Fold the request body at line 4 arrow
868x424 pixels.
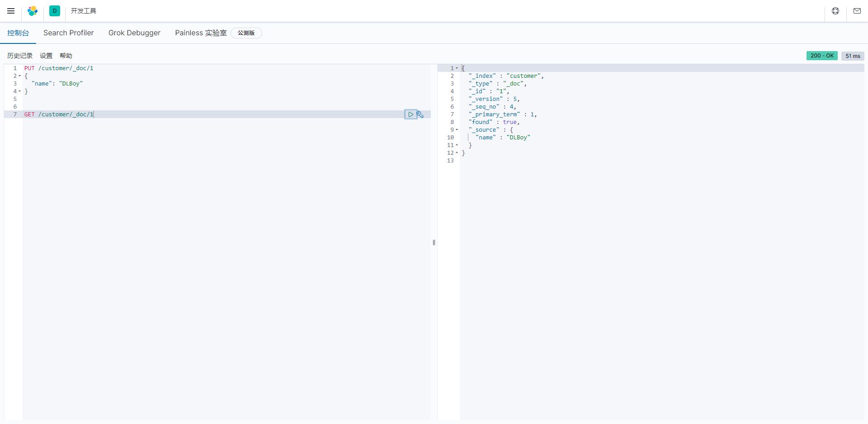19,91
